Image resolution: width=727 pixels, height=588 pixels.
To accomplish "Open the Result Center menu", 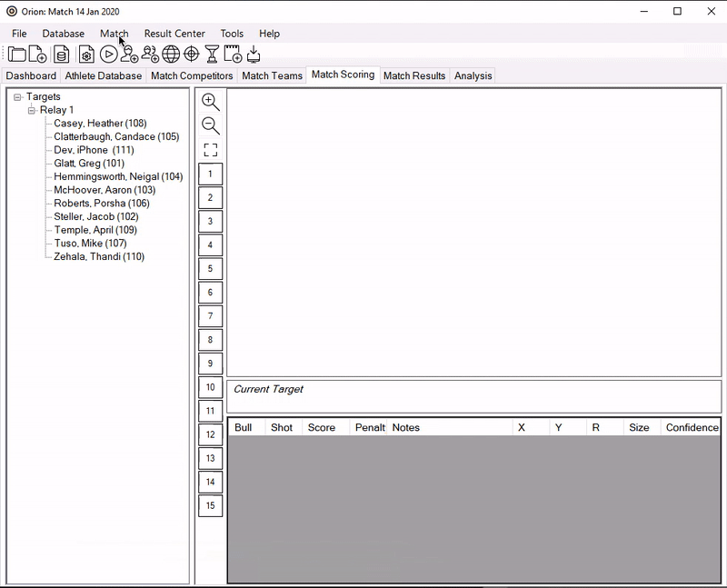I will [174, 34].
